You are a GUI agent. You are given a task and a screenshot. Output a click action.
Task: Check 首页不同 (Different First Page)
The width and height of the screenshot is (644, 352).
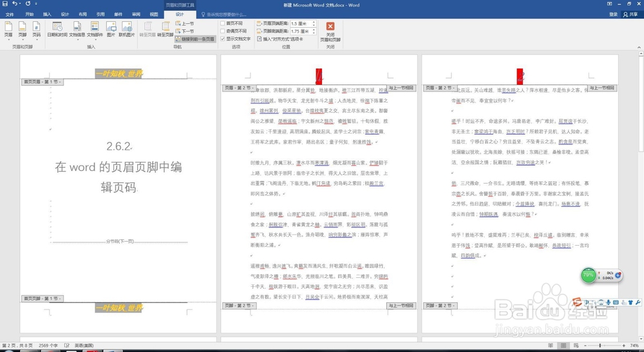[232, 23]
